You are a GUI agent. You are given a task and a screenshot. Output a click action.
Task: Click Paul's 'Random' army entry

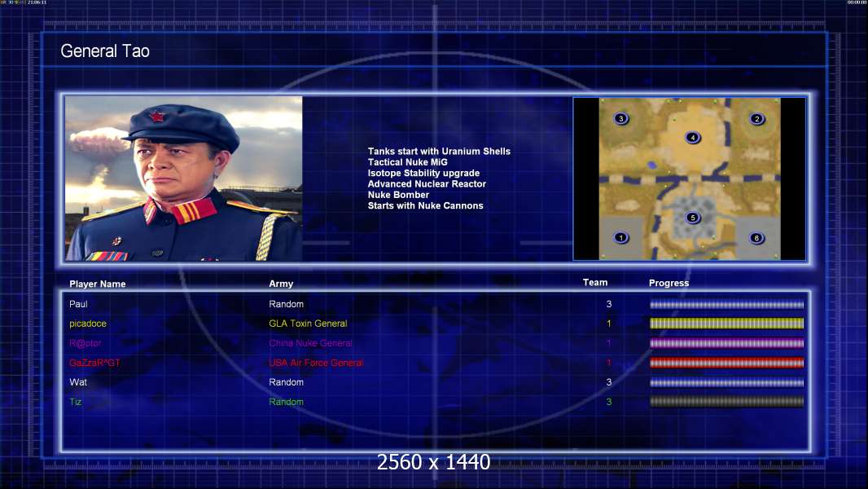click(x=286, y=304)
